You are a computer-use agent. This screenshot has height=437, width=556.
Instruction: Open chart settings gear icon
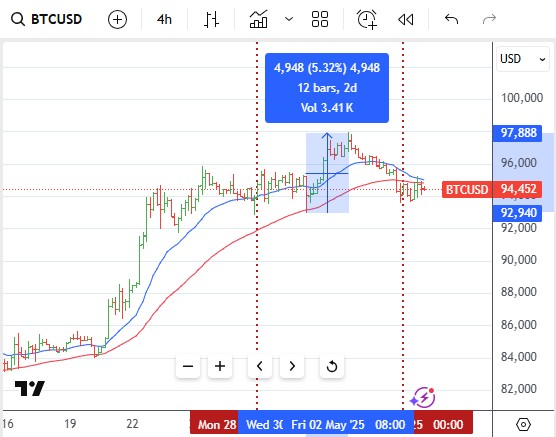523,424
